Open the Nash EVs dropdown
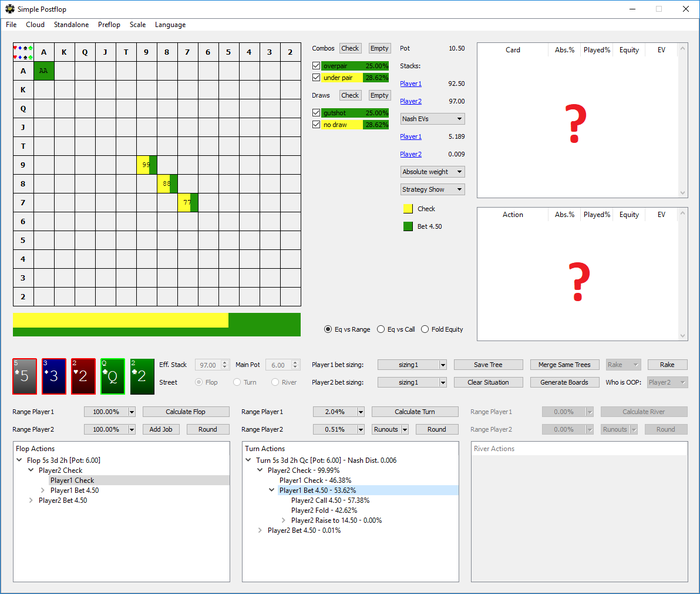 click(433, 119)
